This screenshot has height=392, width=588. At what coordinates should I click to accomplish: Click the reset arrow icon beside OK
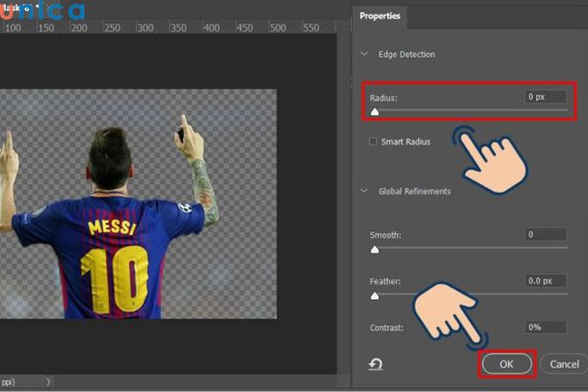tap(375, 364)
